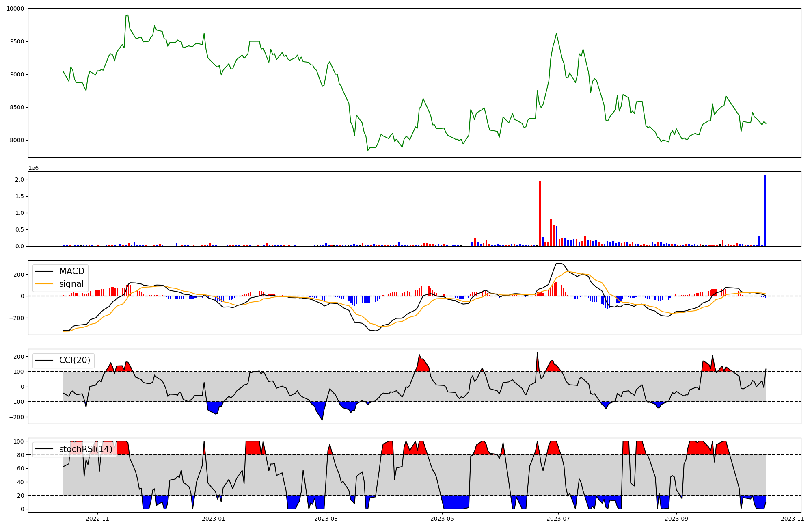Viewport: 812px width, 528px height.
Task: Click the 2023-05 date tick label
Action: coord(442,519)
